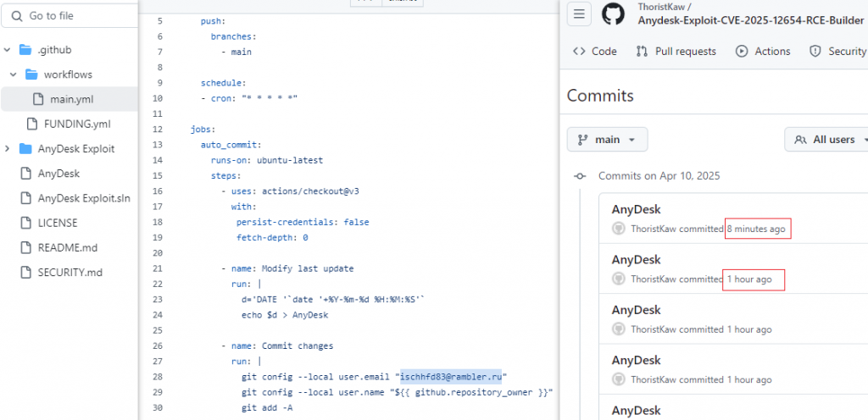Click the .github folder icon
The height and width of the screenshot is (420, 868).
pos(25,50)
